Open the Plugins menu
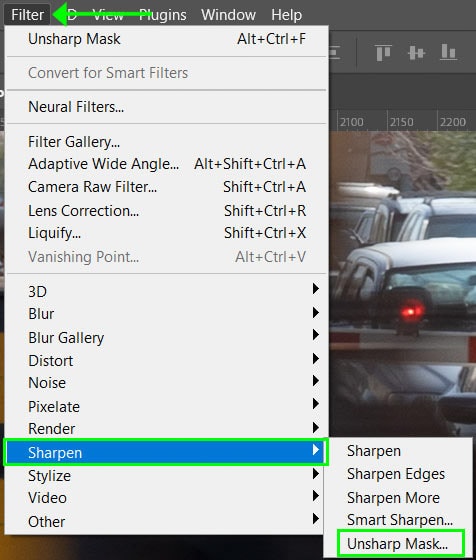The image size is (476, 560). click(162, 15)
